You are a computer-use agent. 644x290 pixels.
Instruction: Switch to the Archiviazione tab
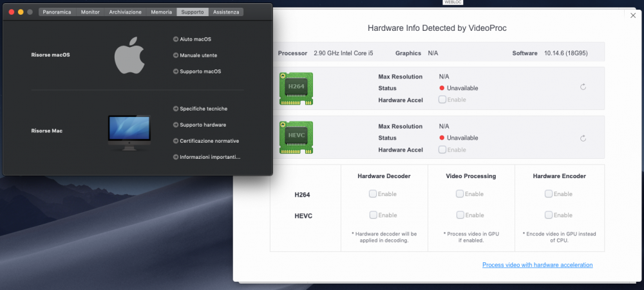coord(126,12)
